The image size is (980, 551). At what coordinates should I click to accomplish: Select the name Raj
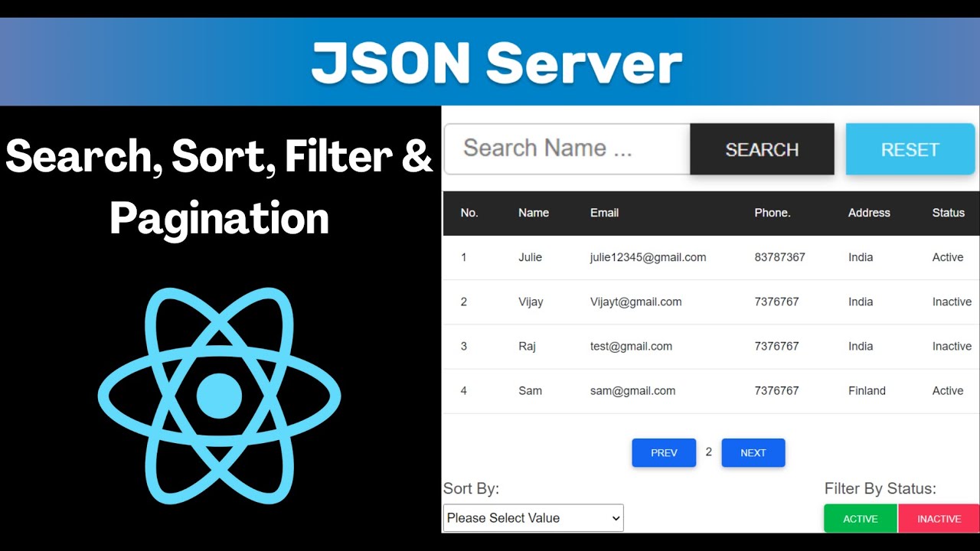(x=527, y=346)
